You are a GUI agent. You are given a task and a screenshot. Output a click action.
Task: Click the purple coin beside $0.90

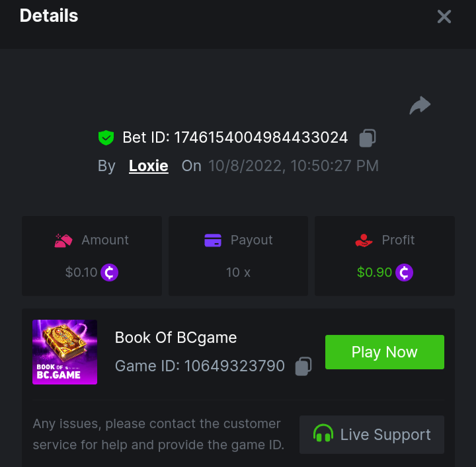coord(404,272)
